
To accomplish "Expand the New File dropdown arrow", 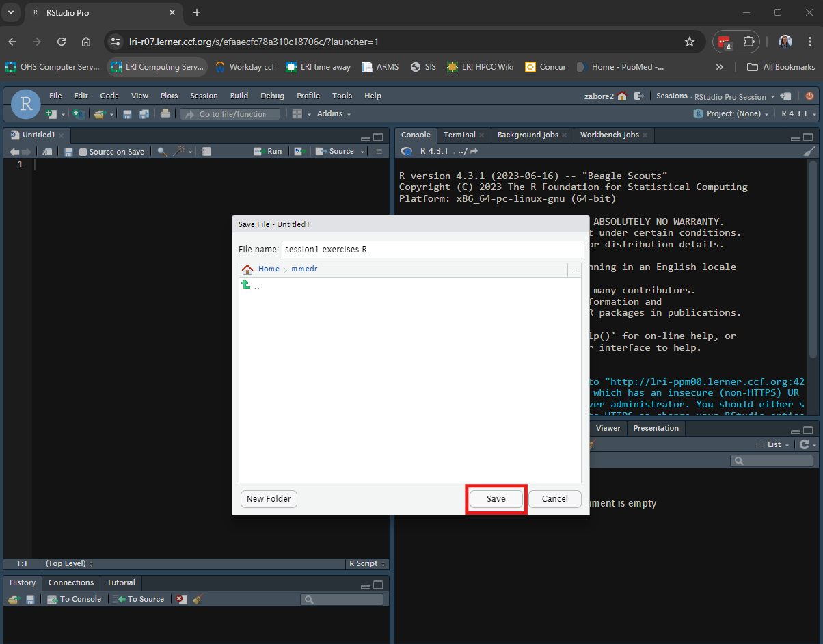I will [63, 114].
